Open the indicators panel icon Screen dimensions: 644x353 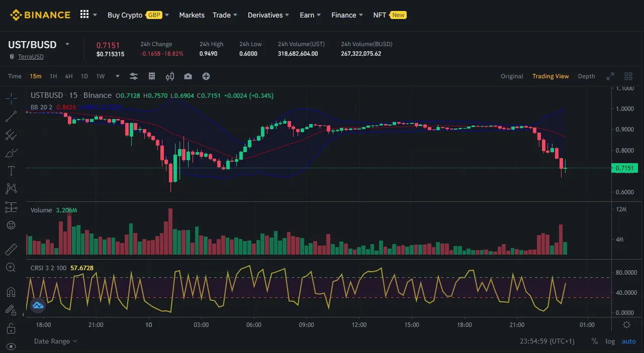click(152, 76)
